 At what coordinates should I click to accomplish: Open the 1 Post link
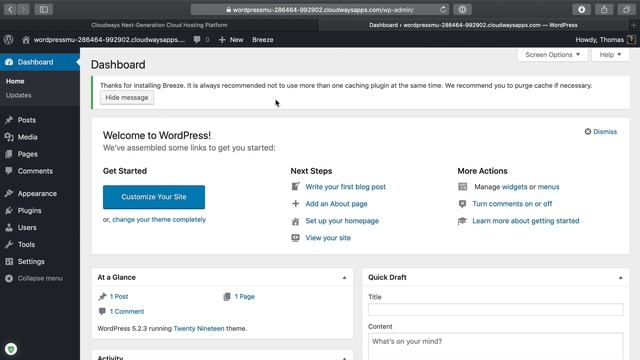pos(119,297)
